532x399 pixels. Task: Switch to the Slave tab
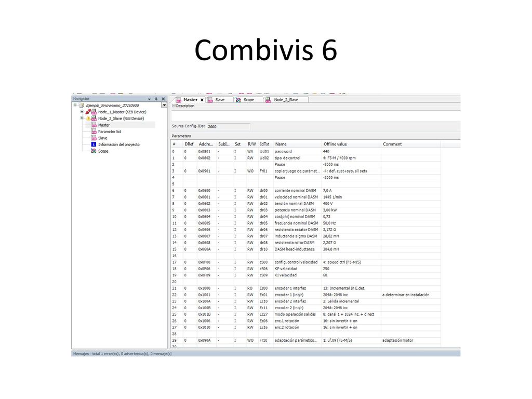pos(220,100)
